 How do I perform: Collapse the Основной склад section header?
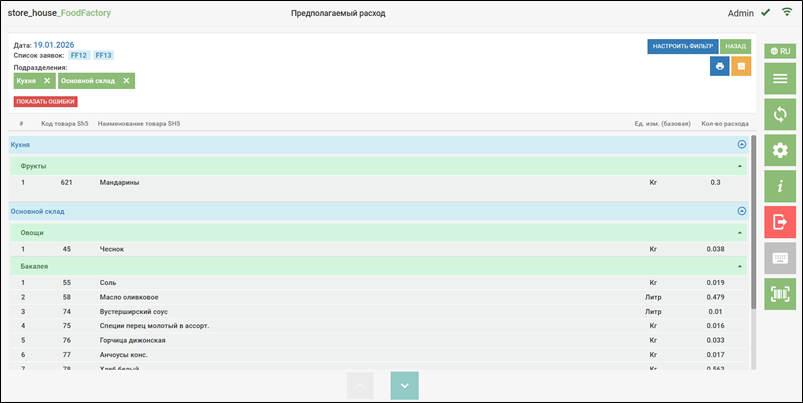click(x=741, y=211)
